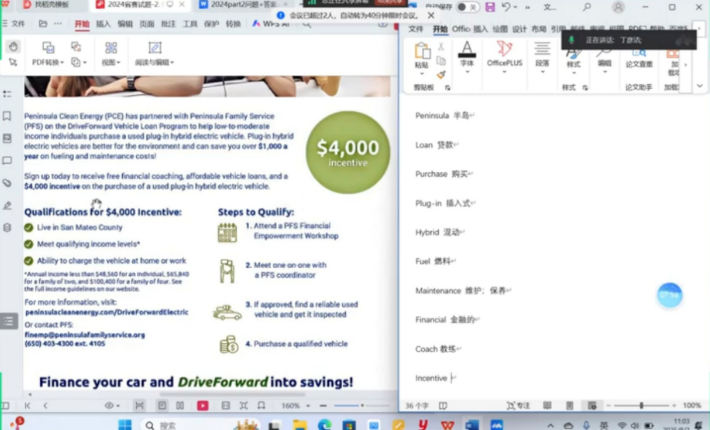Open the 160% zoom level dropdown
Screen dimensions: 710x430
[x=292, y=406]
